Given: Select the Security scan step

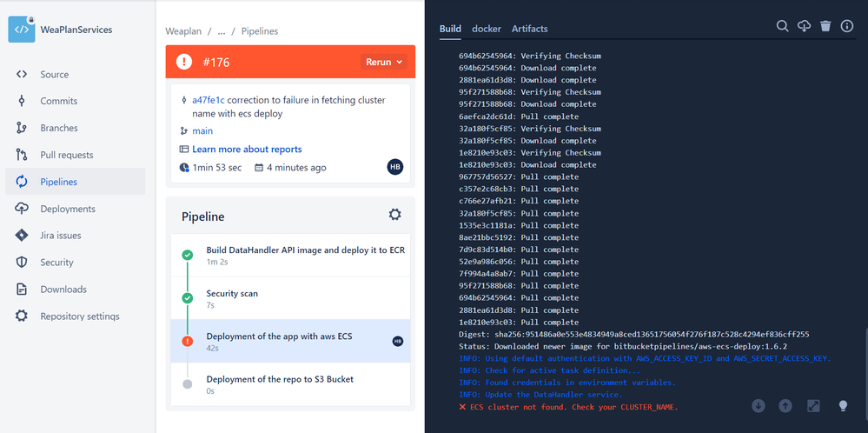Looking at the screenshot, I should point(290,298).
